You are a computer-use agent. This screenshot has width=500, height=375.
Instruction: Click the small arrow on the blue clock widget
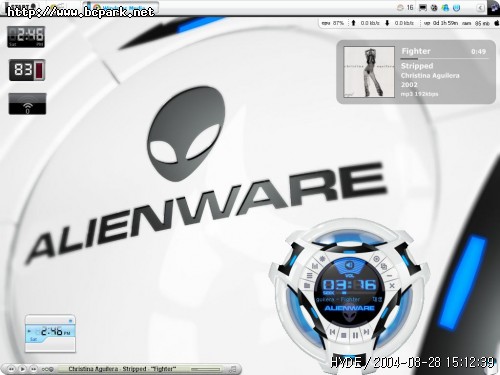point(29,331)
